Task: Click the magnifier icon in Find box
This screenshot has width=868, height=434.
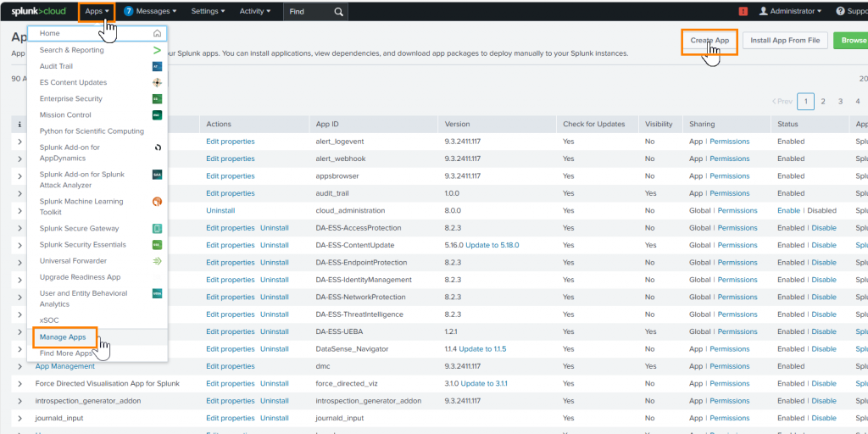Action: [338, 12]
